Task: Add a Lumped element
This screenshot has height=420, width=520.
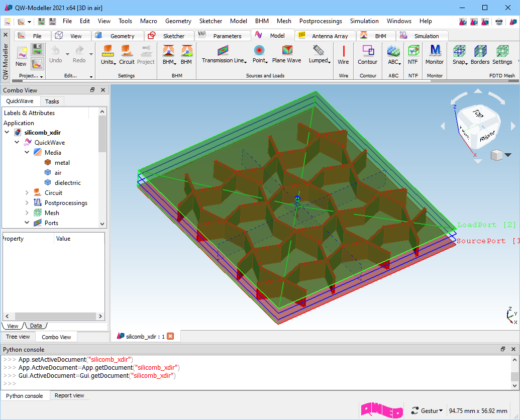Action: pos(320,54)
